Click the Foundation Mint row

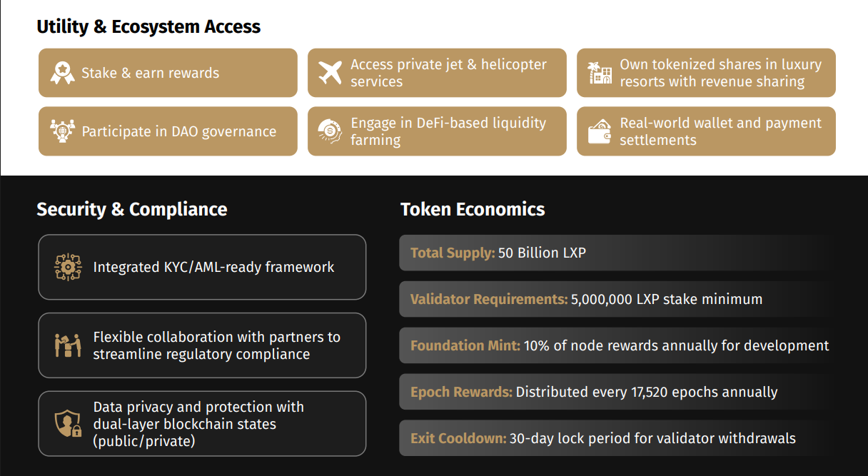(614, 345)
